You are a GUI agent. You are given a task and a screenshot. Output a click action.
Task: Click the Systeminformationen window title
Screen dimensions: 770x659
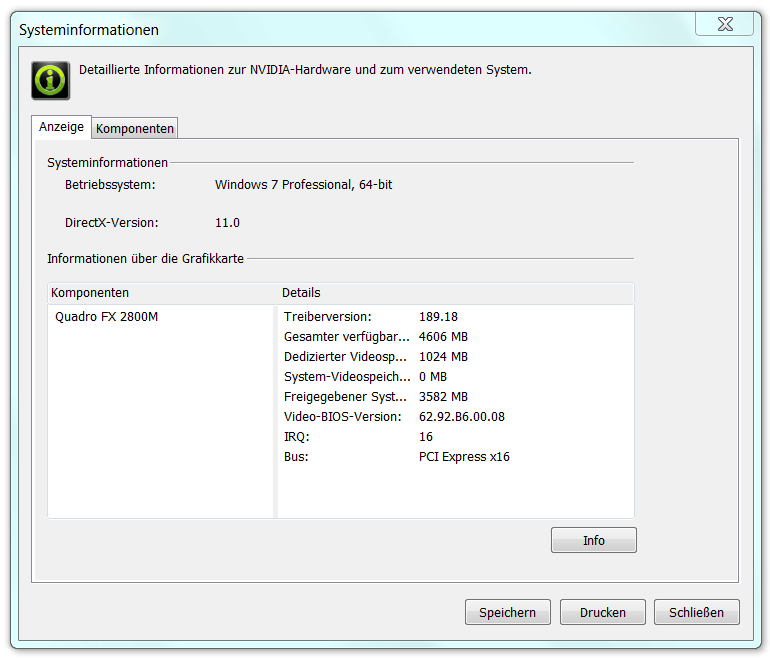click(x=89, y=30)
